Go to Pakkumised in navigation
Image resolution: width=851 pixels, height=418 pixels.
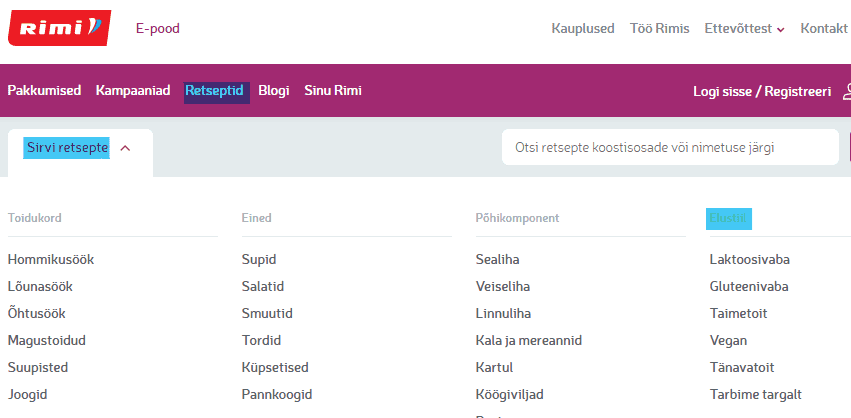[x=44, y=91]
